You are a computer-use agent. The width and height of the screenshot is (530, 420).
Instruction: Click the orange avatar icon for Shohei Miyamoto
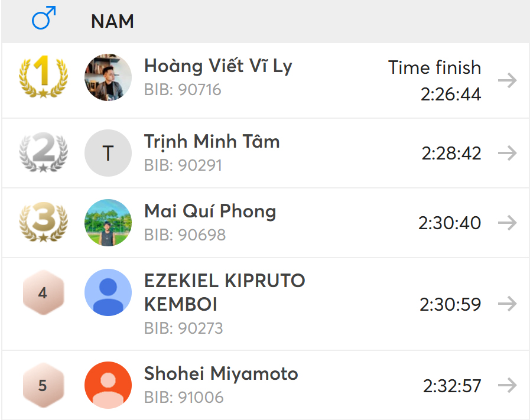(x=108, y=385)
